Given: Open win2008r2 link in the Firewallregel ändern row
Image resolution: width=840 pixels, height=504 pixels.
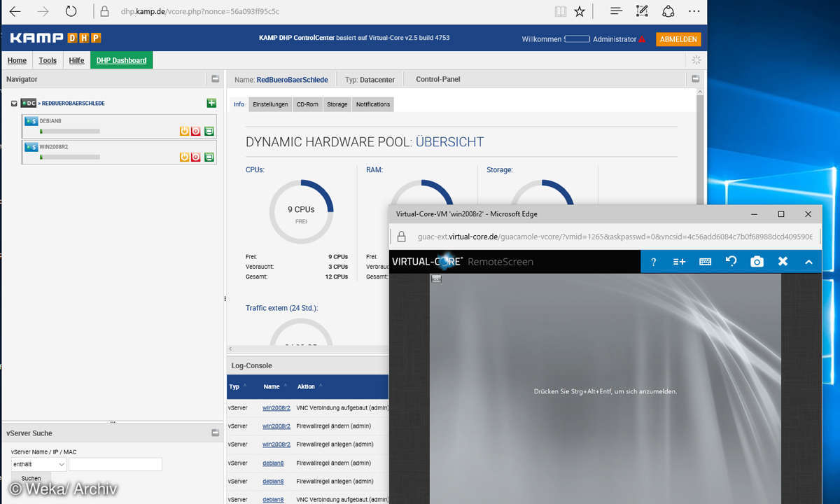Looking at the screenshot, I should (276, 426).
